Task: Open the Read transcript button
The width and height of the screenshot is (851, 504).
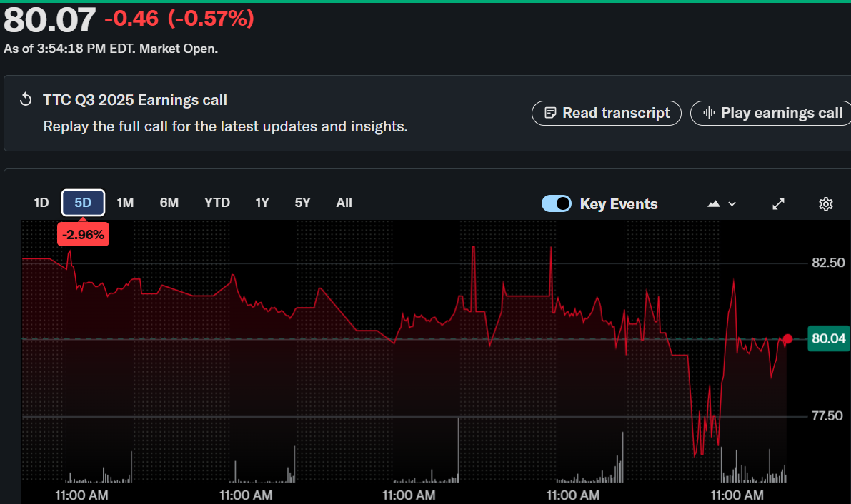Action: (x=606, y=113)
